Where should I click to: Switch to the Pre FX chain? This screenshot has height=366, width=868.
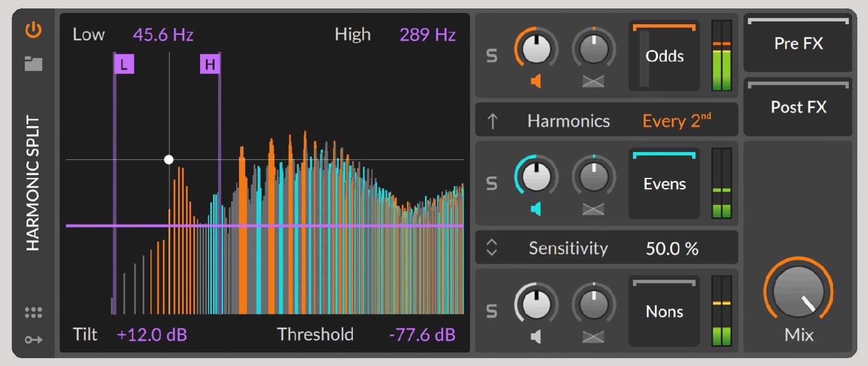[797, 44]
